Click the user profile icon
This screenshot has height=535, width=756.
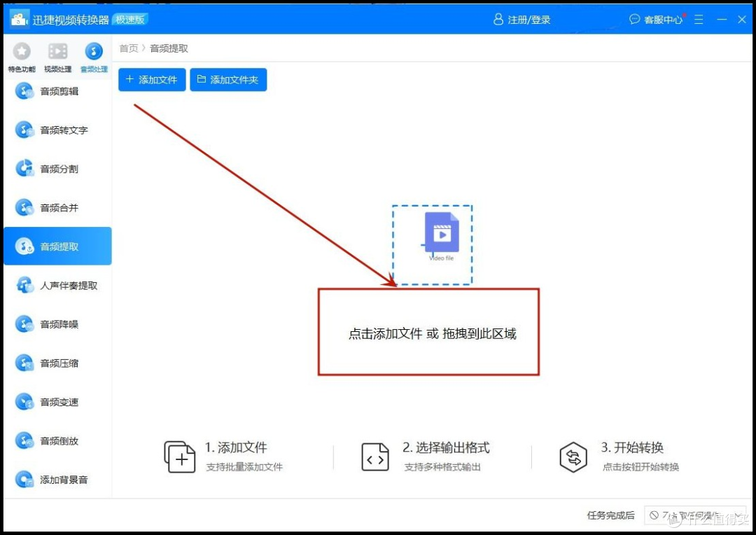tap(498, 20)
